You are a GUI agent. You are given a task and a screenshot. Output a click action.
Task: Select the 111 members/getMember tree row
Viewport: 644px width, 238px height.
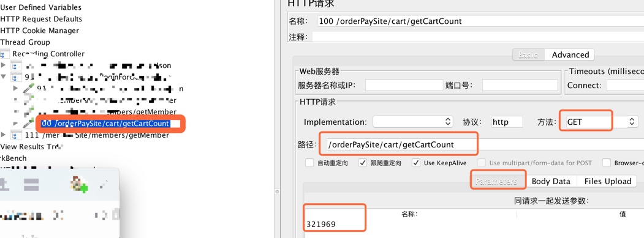pyautogui.click(x=97, y=135)
